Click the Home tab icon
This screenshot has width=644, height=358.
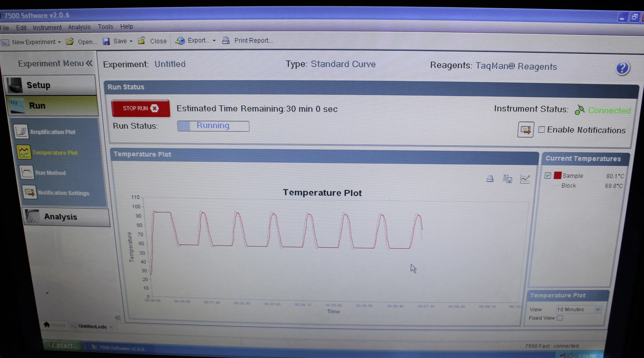[x=46, y=324]
